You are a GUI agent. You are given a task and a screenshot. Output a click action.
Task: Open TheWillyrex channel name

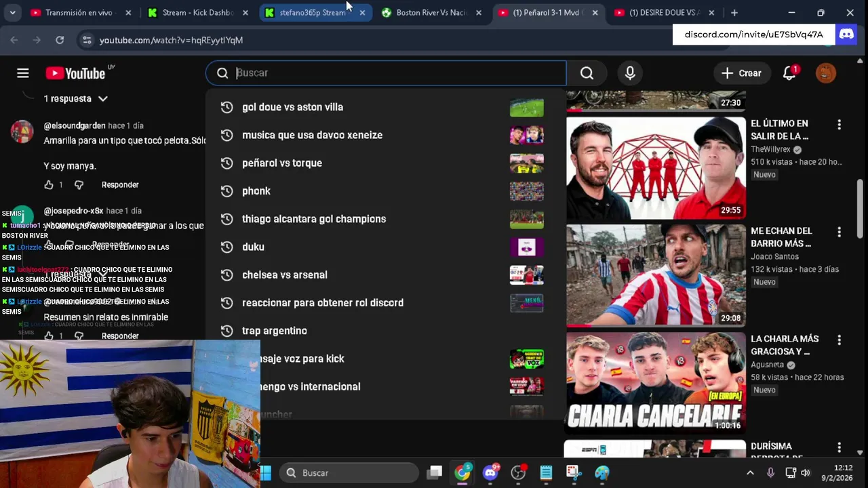tap(770, 149)
